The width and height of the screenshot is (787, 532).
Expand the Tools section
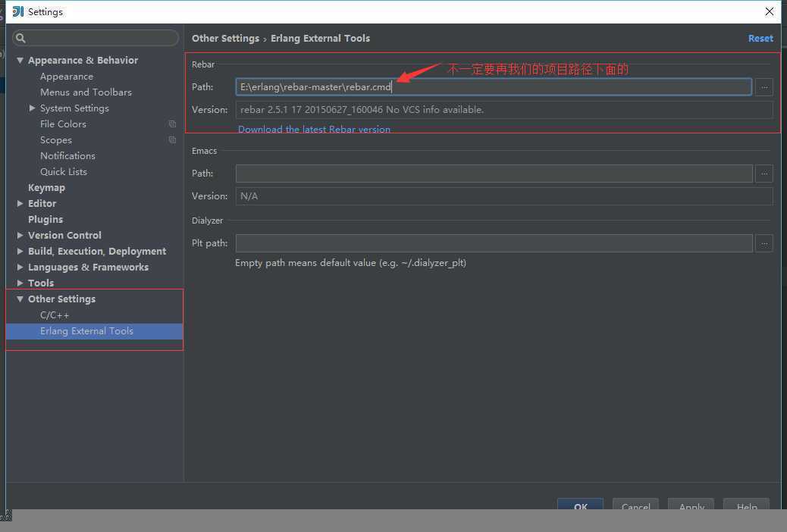pos(20,283)
